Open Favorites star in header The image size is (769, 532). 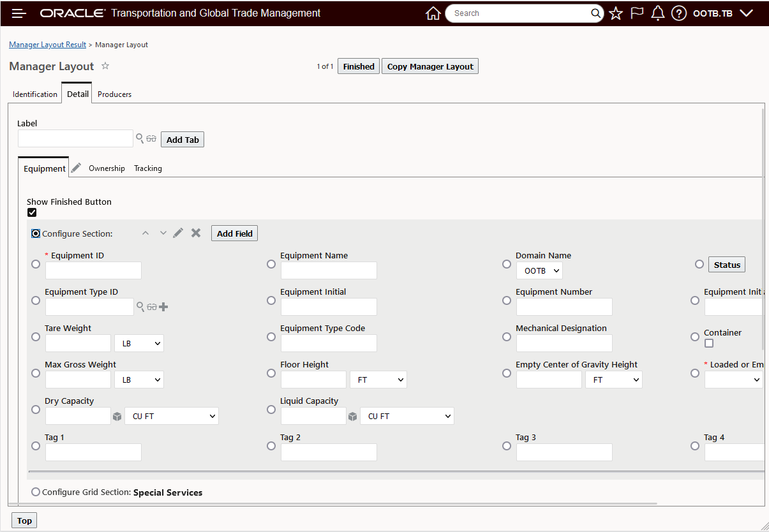tap(616, 13)
